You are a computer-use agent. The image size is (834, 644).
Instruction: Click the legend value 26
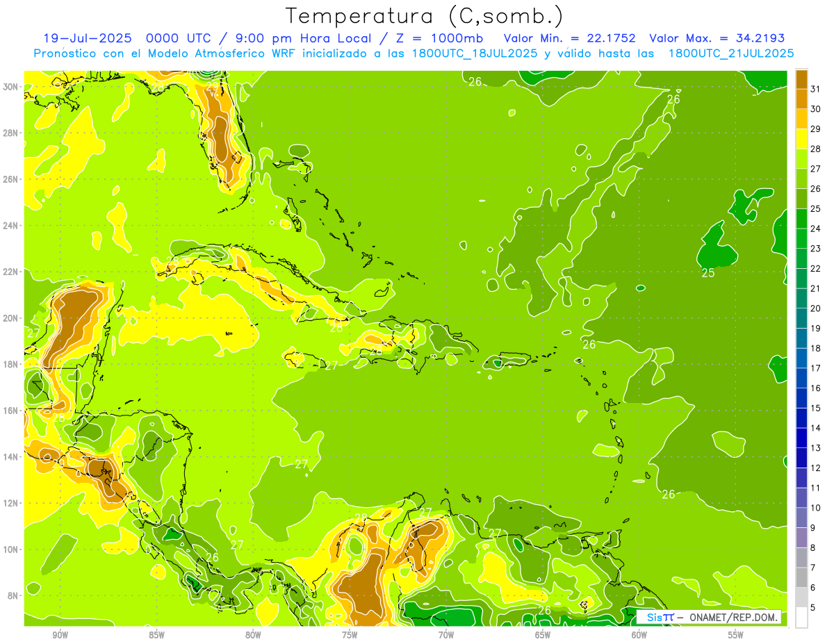816,189
